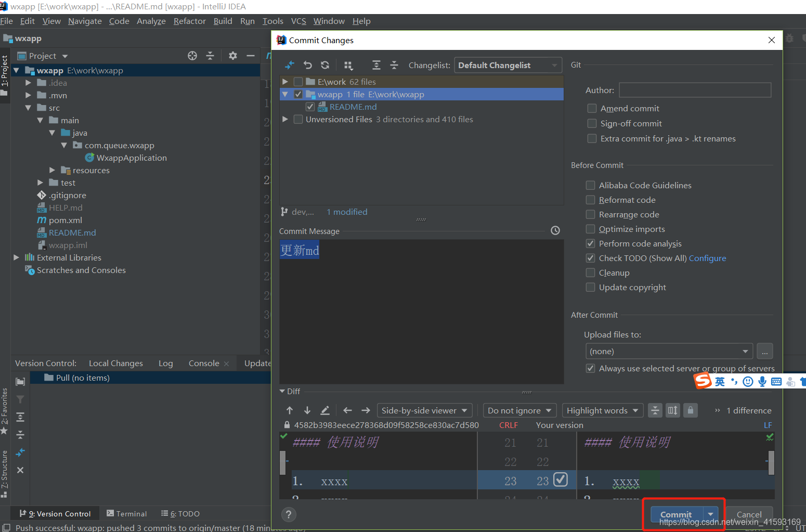Open the Navigate menu

(85, 21)
